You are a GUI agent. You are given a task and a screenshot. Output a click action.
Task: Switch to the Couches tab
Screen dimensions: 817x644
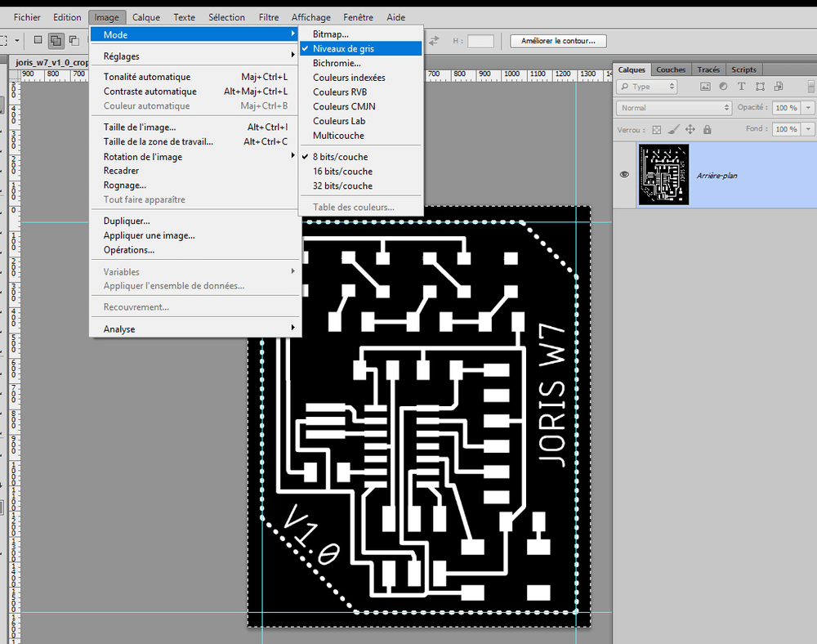click(671, 69)
